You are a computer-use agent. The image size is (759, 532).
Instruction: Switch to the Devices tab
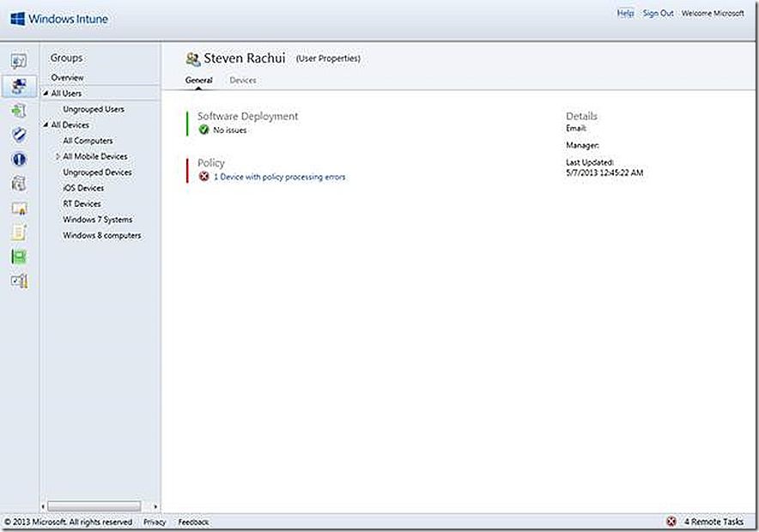point(242,81)
